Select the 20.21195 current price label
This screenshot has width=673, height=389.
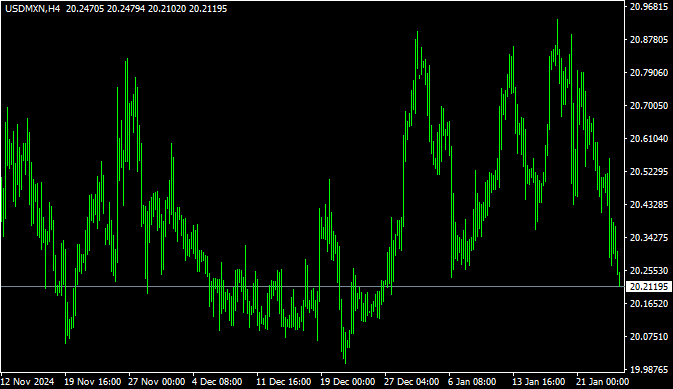649,286
